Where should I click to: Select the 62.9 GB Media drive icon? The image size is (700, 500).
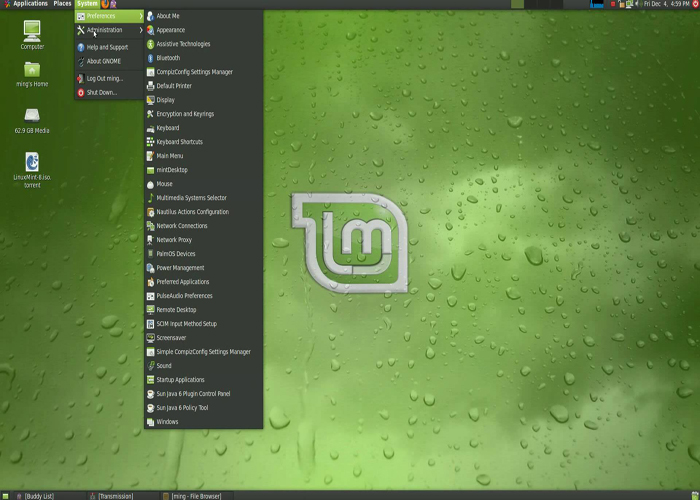tap(32, 121)
